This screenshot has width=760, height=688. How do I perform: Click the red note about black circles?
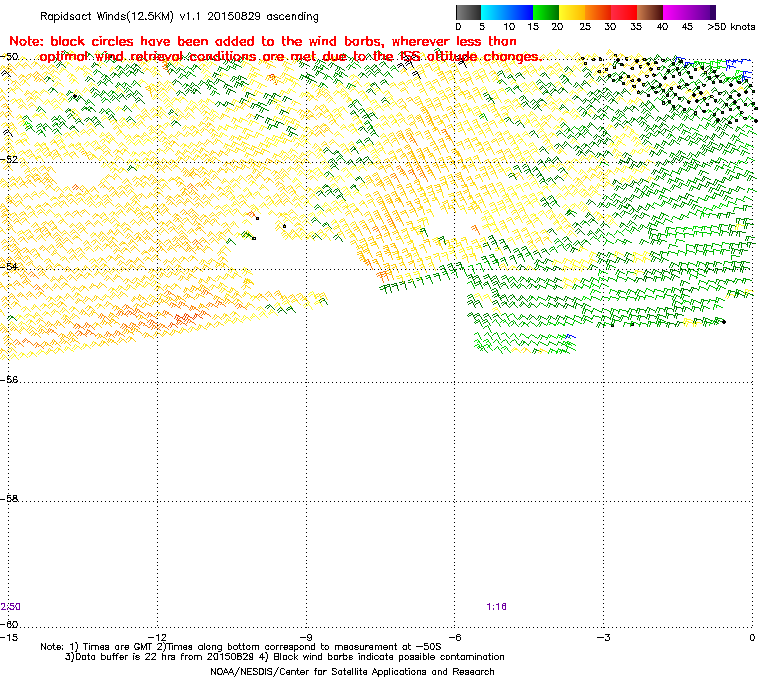pyautogui.click(x=275, y=49)
